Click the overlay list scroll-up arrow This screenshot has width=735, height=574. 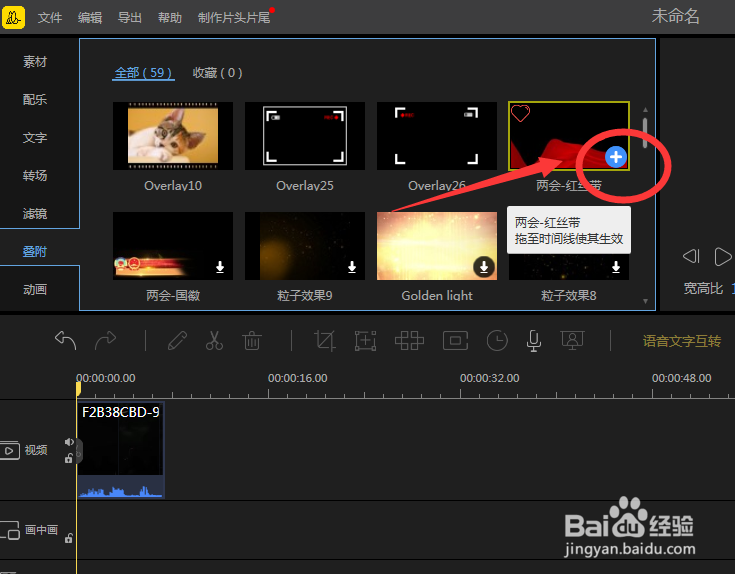[645, 110]
